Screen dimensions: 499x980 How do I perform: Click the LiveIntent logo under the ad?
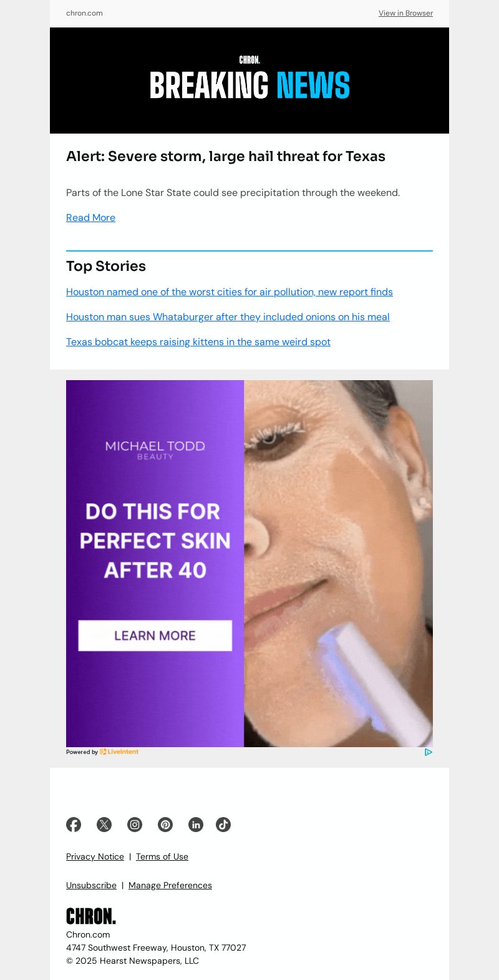(x=119, y=752)
